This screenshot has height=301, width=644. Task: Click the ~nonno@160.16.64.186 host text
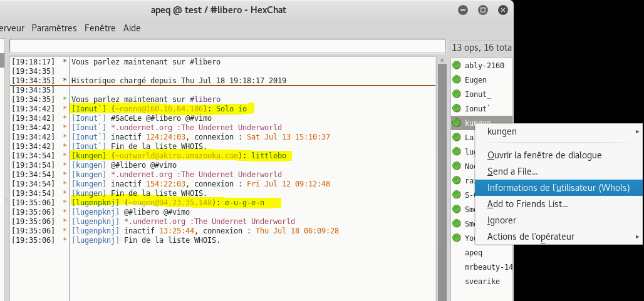pos(159,109)
